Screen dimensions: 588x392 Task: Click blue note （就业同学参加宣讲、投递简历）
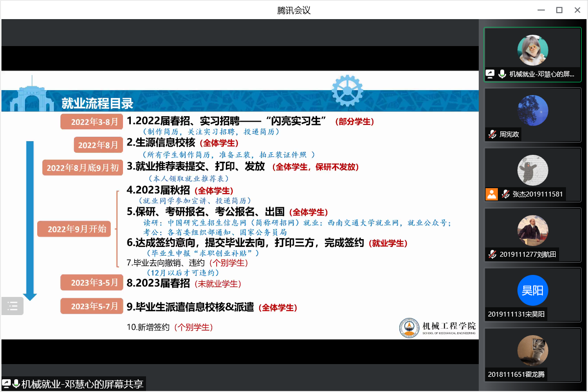pyautogui.click(x=196, y=200)
